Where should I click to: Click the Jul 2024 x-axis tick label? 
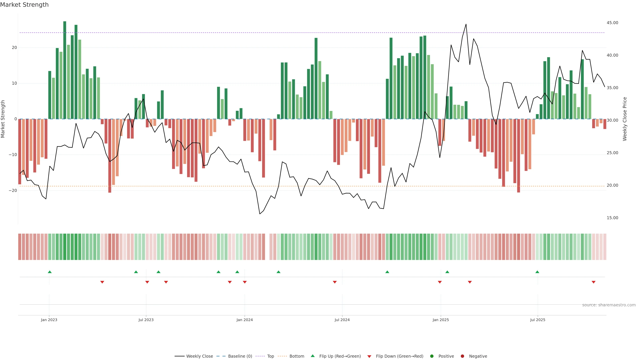[x=342, y=320]
